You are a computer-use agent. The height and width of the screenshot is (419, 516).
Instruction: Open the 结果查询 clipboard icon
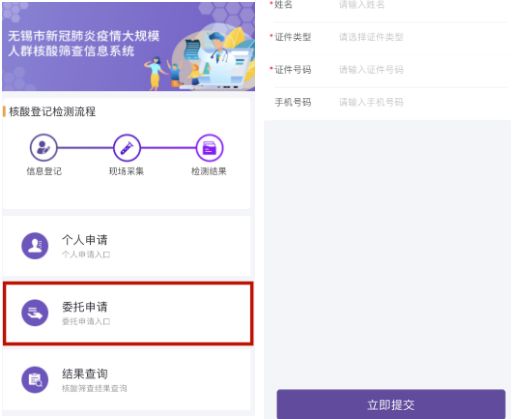pyautogui.click(x=35, y=380)
